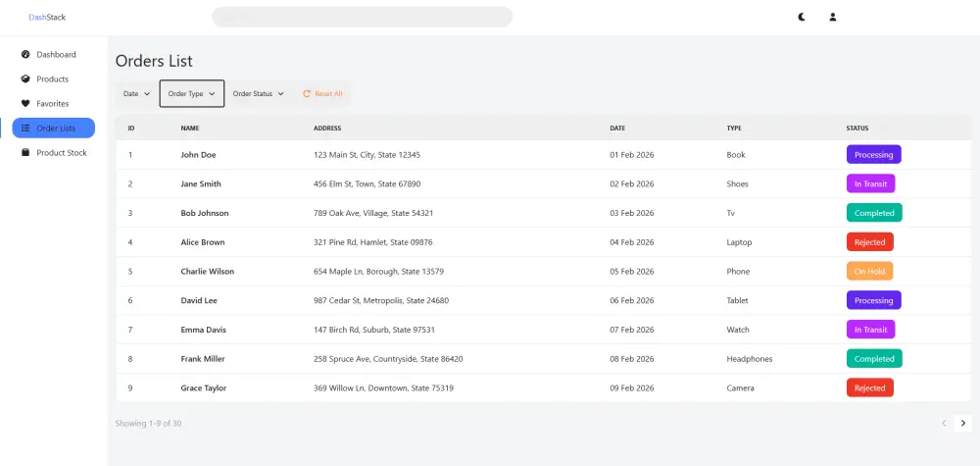The width and height of the screenshot is (980, 466).
Task: Go to next page arrow
Action: (963, 423)
